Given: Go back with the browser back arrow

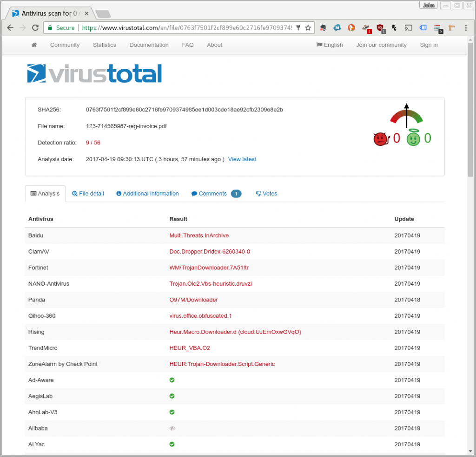Looking at the screenshot, I should pos(10,28).
